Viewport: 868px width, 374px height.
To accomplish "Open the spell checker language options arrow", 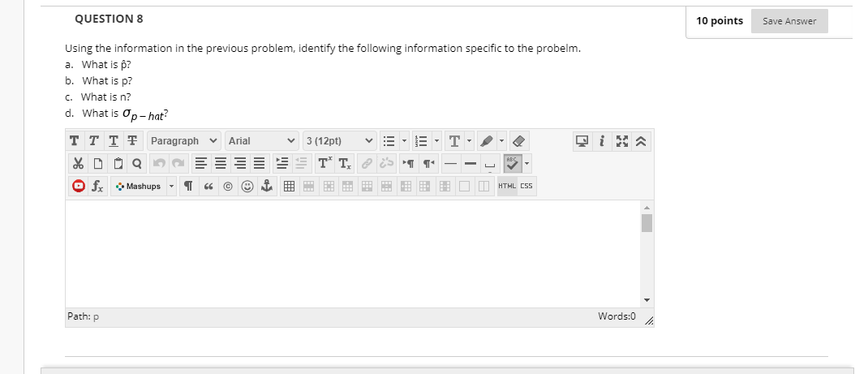I will [x=526, y=164].
